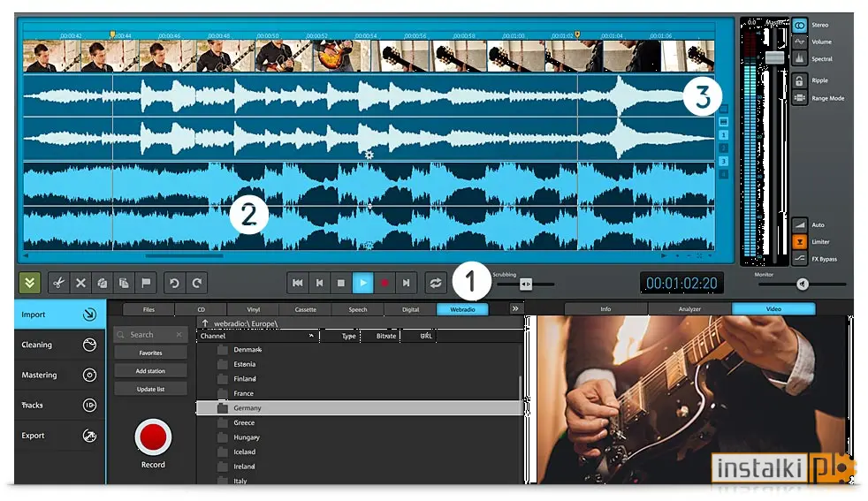Click the red transport record button
The width and height of the screenshot is (868, 501).
click(x=385, y=283)
